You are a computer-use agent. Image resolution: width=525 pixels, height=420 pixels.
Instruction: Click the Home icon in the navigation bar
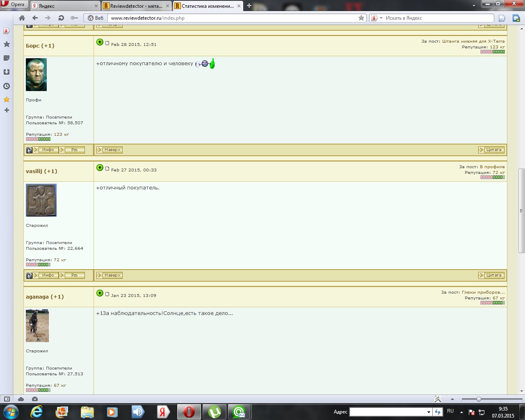(22, 18)
